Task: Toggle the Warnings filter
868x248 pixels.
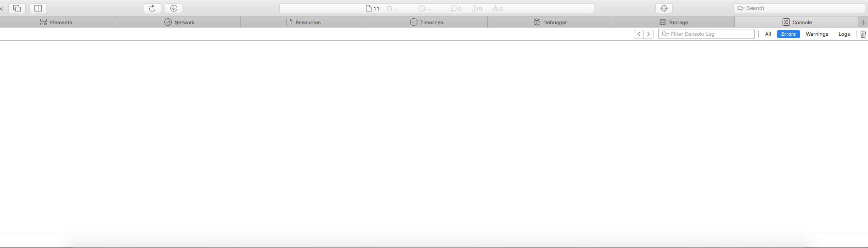Action: pos(817,34)
